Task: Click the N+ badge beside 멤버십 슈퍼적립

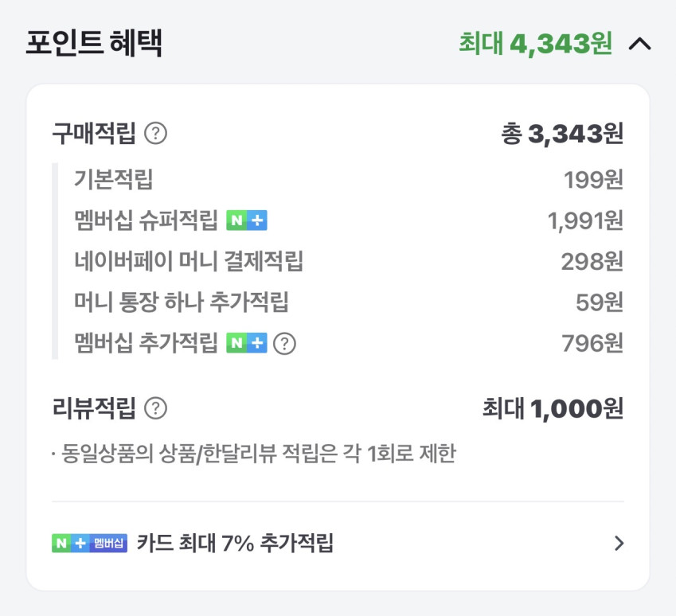Action: pyautogui.click(x=246, y=220)
